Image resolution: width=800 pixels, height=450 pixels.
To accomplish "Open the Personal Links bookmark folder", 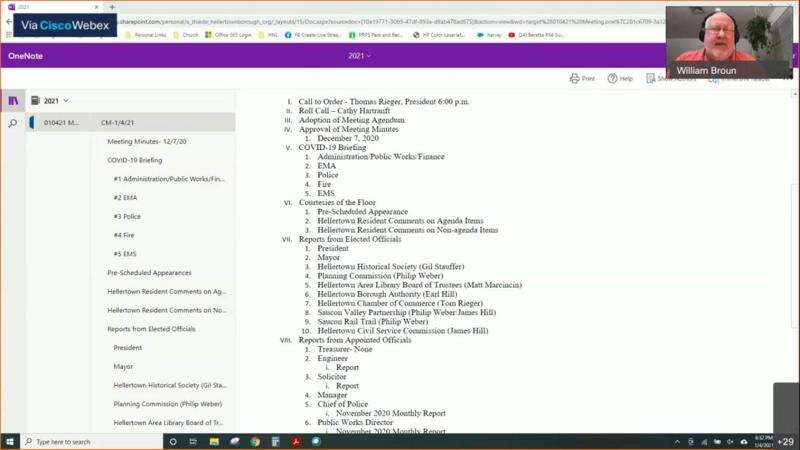I will click(146, 35).
